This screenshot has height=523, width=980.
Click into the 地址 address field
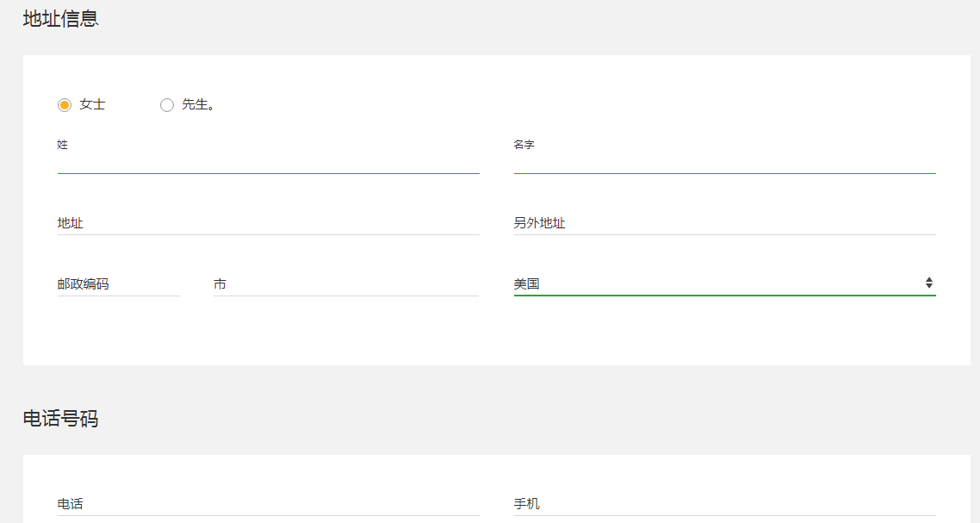point(268,223)
